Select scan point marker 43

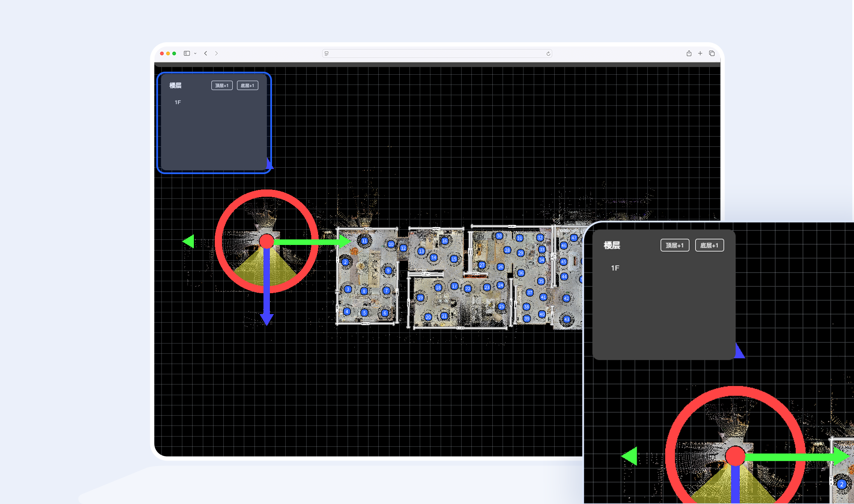pyautogui.click(x=567, y=319)
